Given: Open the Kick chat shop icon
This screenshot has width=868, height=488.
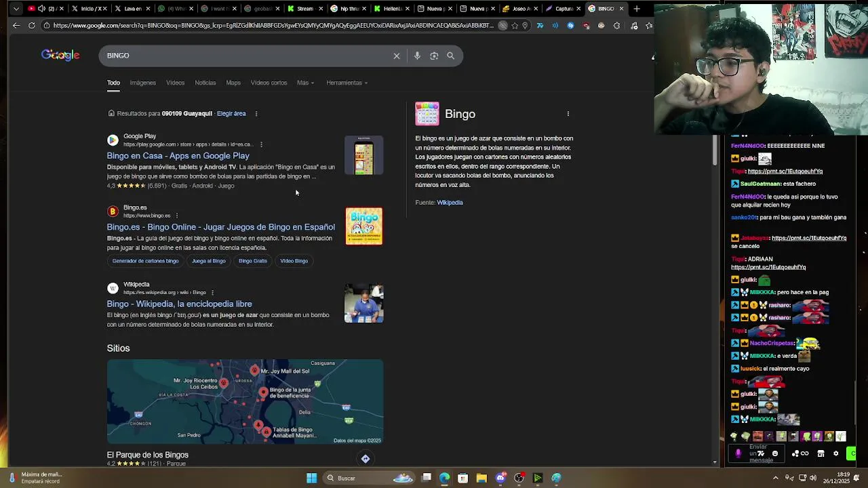Looking at the screenshot, I should tap(821, 453).
